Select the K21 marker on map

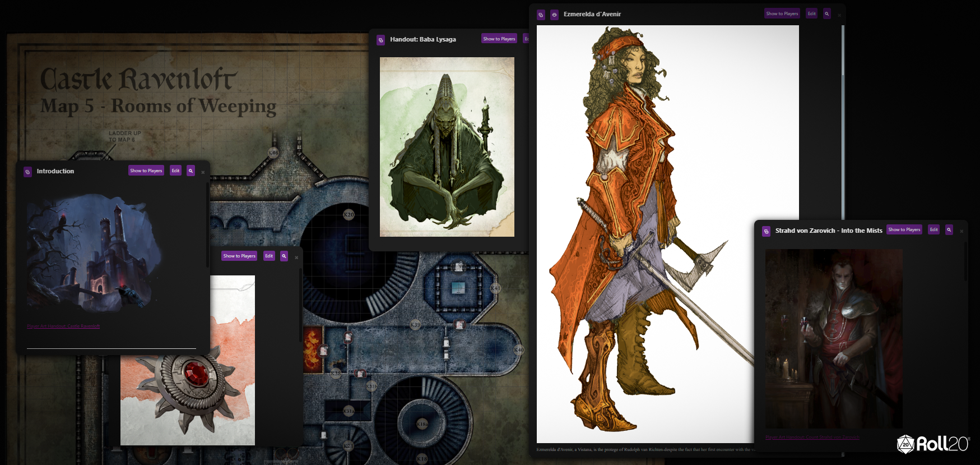[x=349, y=446]
